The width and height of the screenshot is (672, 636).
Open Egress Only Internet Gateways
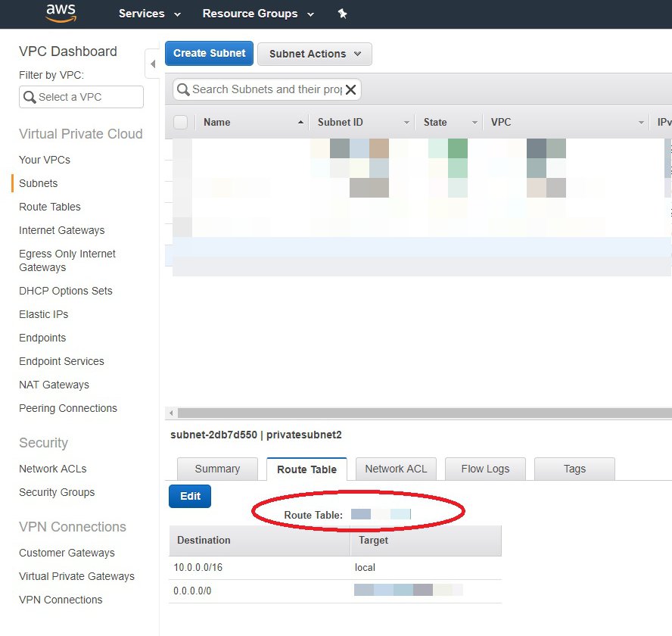[67, 260]
